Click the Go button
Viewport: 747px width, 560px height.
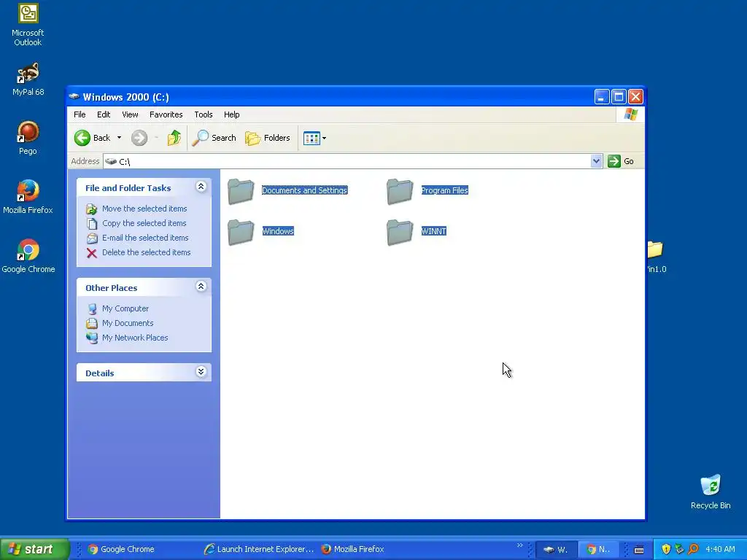[x=621, y=161]
